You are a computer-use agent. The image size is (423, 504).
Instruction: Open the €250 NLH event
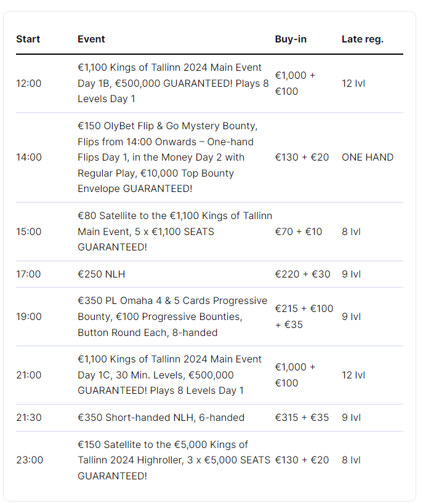[x=102, y=274]
